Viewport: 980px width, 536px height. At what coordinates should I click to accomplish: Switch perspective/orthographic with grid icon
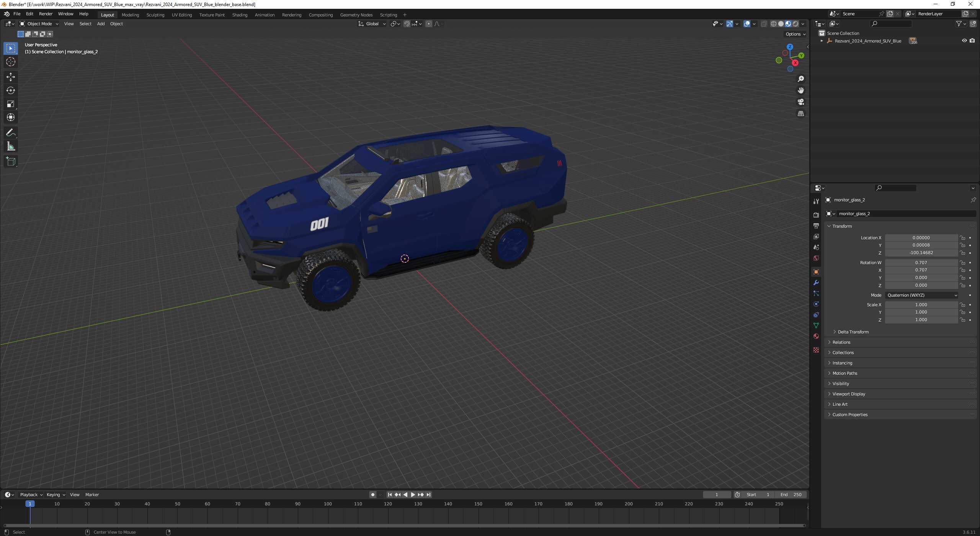[800, 114]
